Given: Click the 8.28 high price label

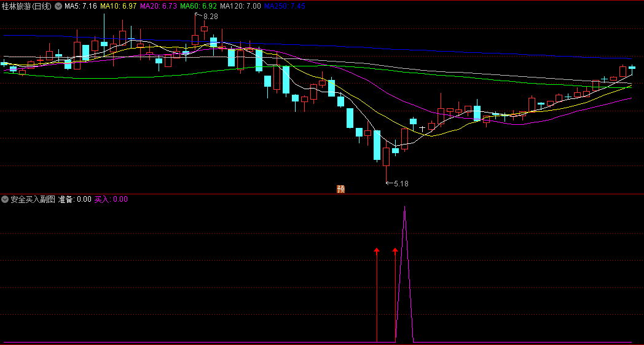Looking at the screenshot, I should click(211, 17).
